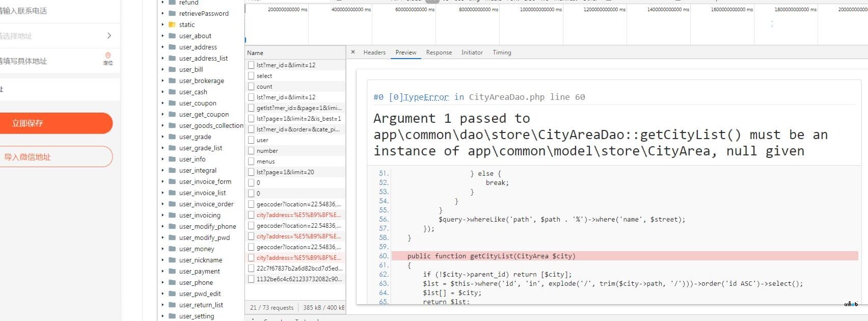
Task: Open the Timing tab
Action: coord(502,52)
